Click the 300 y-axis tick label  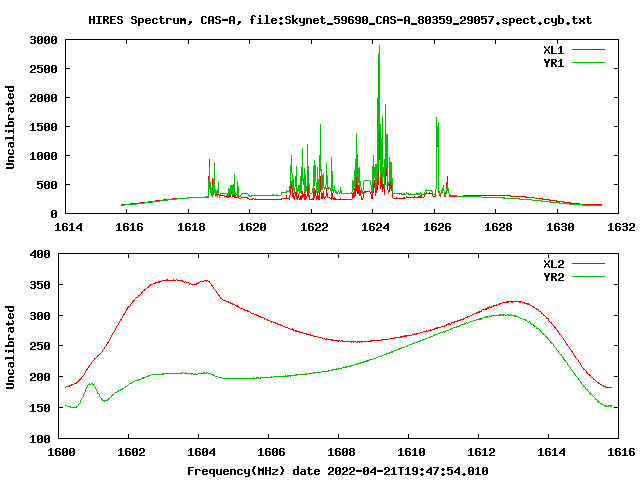[40, 316]
